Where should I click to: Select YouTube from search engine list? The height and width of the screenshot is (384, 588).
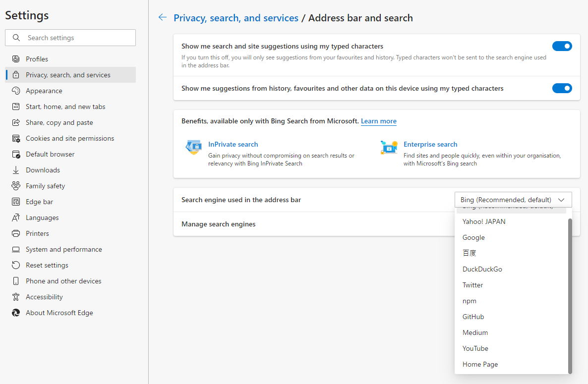(512, 348)
